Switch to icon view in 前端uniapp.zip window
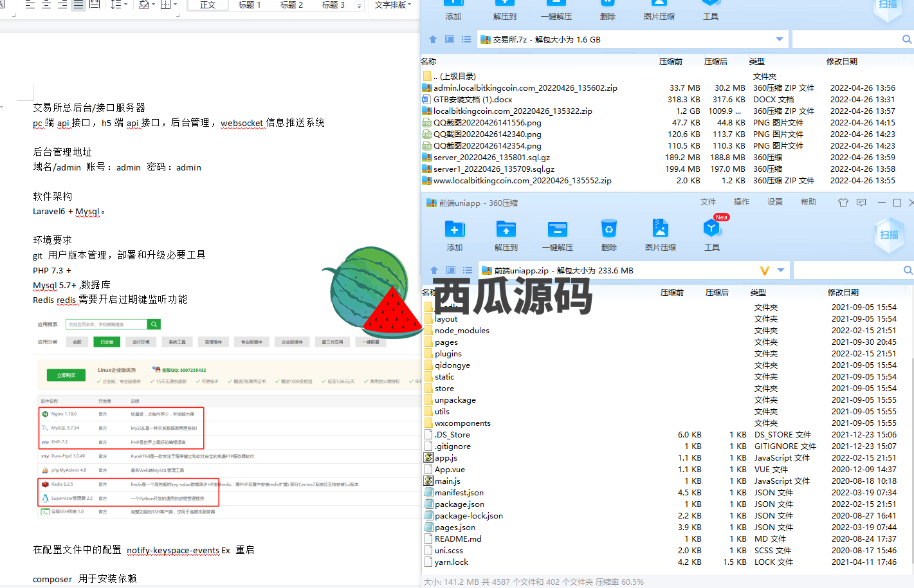914x588 pixels. point(451,270)
